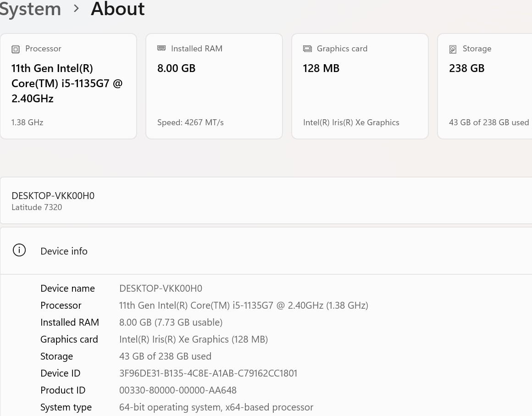Click the 8.00 GB value in RAM card
The width and height of the screenshot is (532, 416).
click(177, 68)
